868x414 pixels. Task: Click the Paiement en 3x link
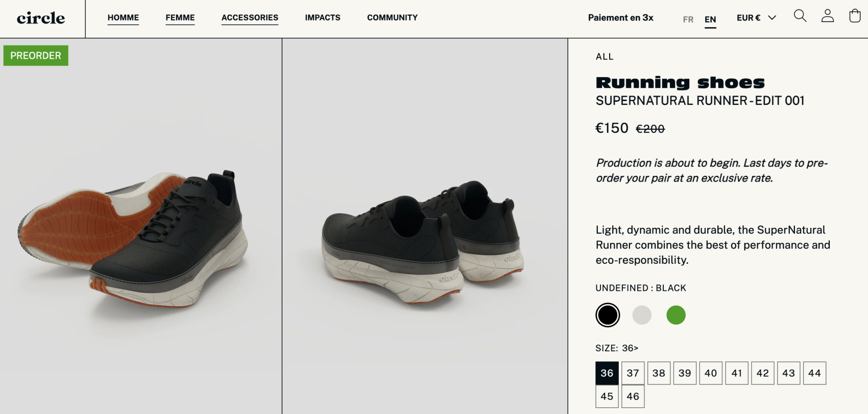620,18
